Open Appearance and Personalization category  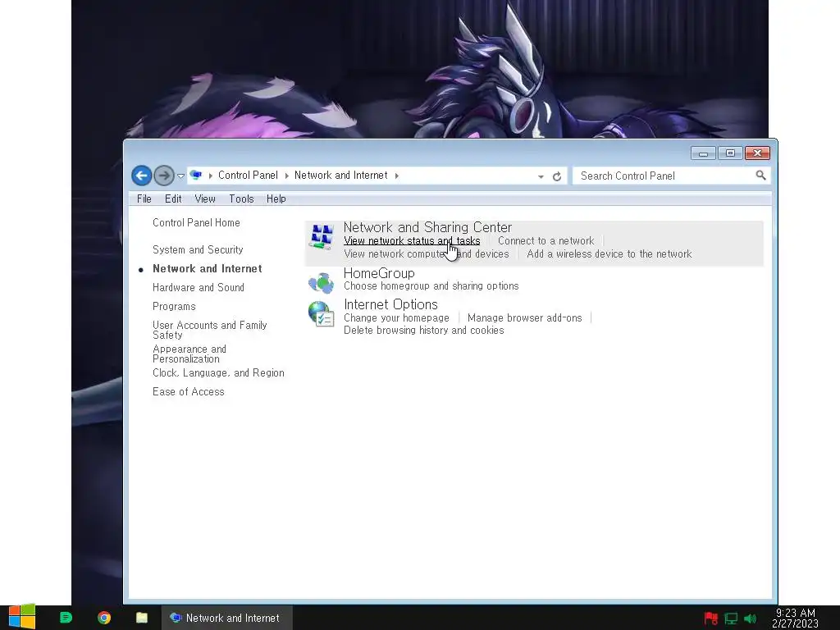pyautogui.click(x=189, y=354)
